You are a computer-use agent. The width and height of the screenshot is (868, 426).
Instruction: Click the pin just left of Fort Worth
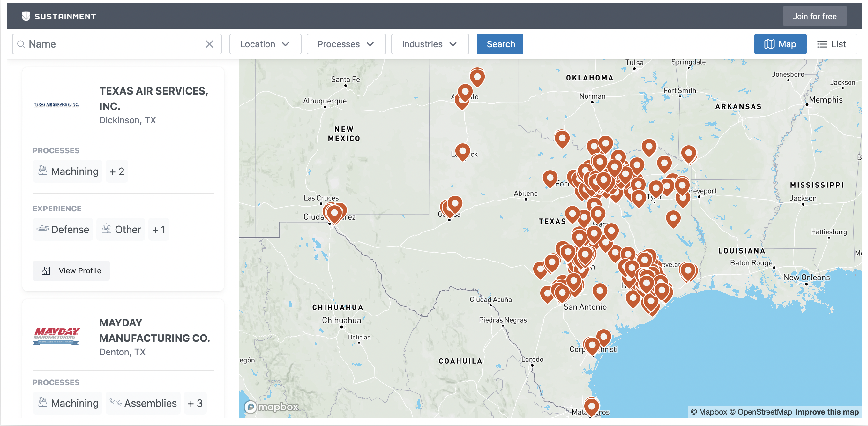(550, 179)
